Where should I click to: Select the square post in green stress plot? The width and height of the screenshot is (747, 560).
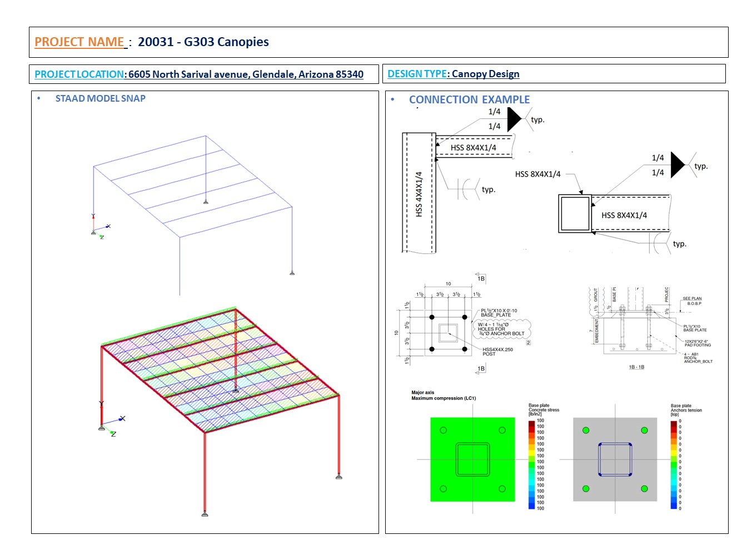tap(472, 459)
